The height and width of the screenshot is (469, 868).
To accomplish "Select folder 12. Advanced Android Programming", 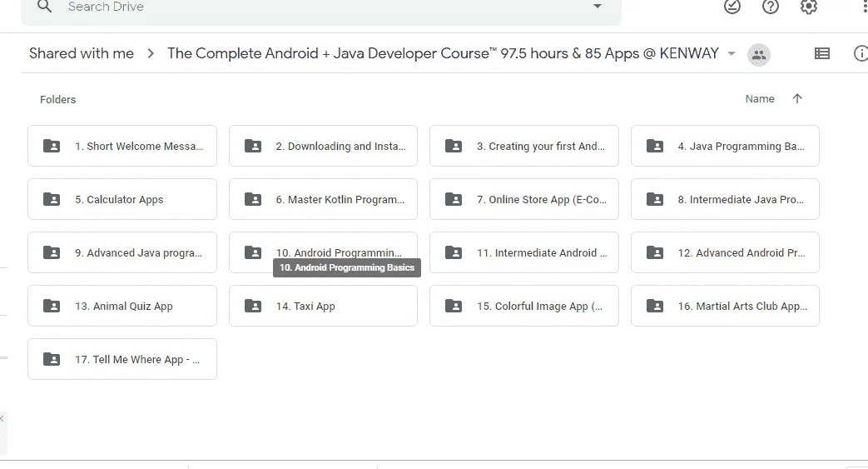I will [x=725, y=252].
